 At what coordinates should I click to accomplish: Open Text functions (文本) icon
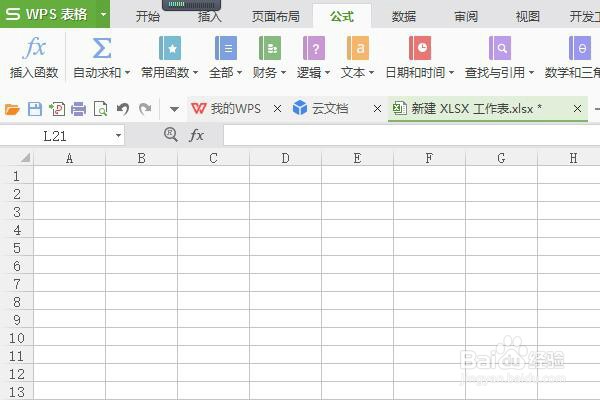tap(358, 48)
